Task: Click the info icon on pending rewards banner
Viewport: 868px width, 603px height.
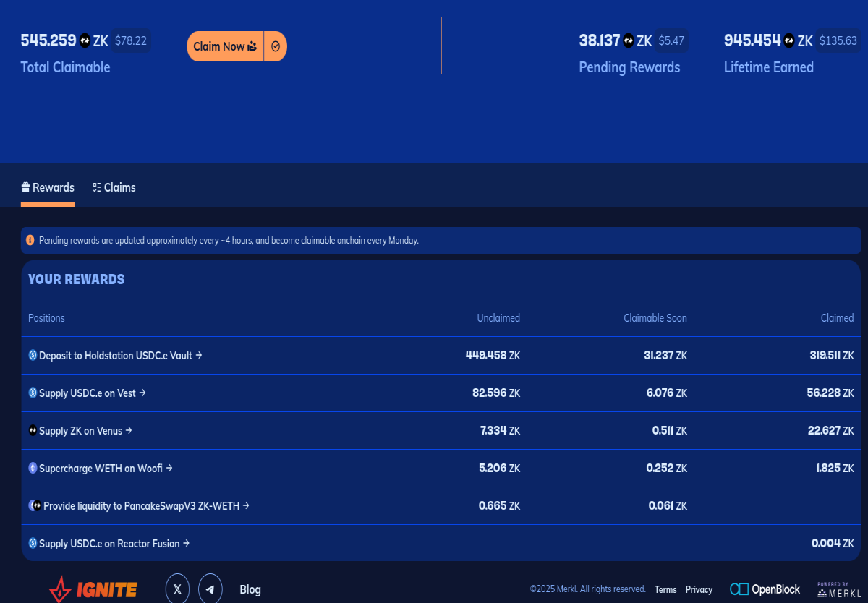Action: (31, 239)
